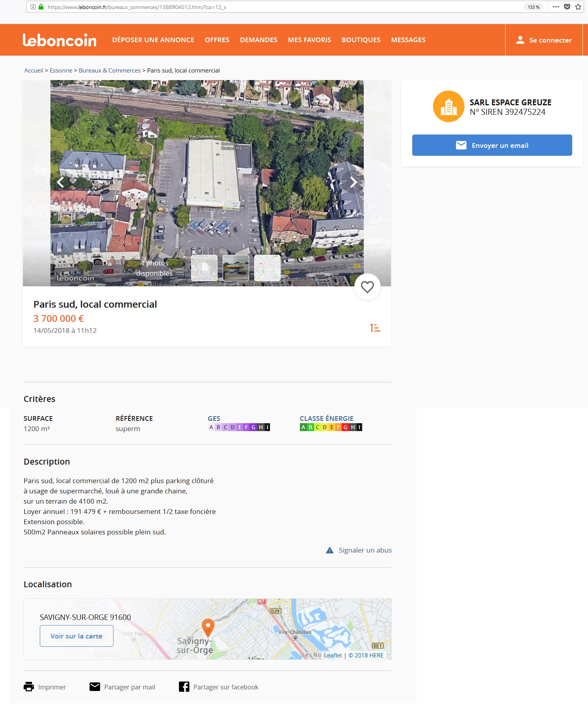588x704 pixels.
Task: Open the Essonne breadcrumb link
Action: (61, 71)
